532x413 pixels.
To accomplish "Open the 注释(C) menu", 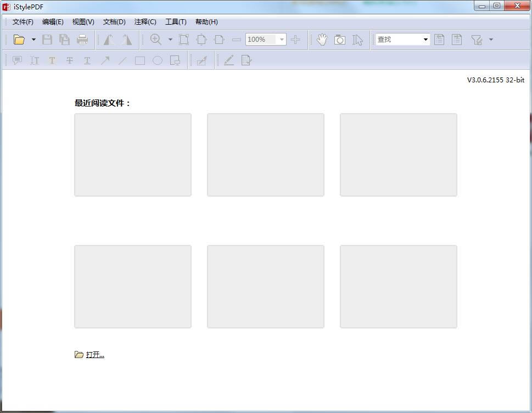I will (145, 22).
